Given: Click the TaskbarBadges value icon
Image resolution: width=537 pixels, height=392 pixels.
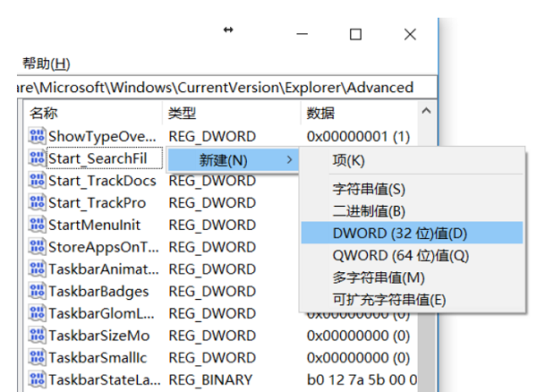Looking at the screenshot, I should pyautogui.click(x=37, y=292).
